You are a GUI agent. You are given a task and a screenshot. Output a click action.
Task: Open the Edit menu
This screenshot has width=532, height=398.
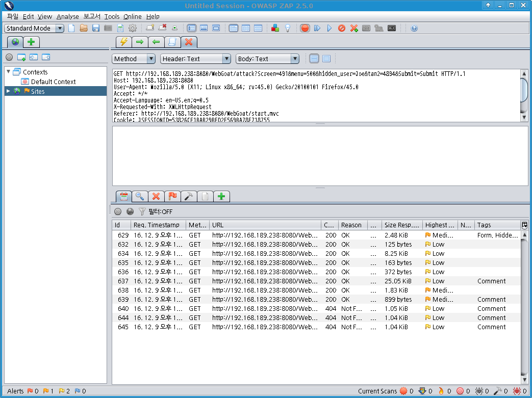tap(28, 16)
